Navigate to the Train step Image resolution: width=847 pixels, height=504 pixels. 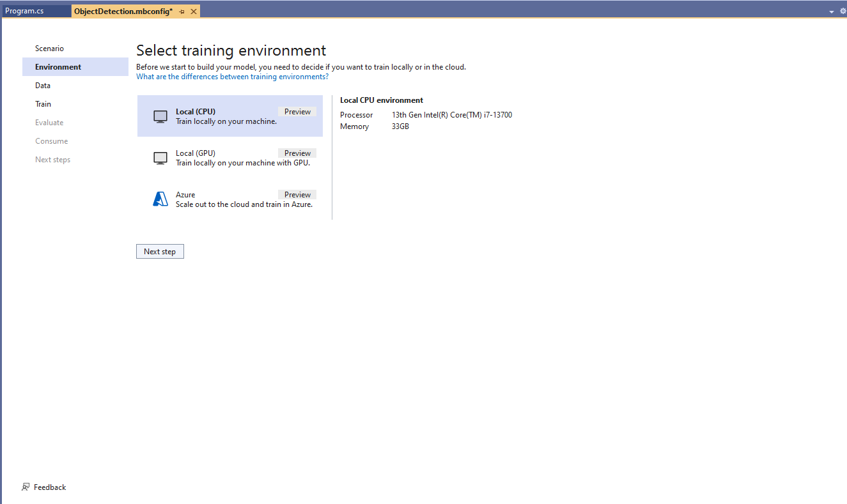tap(43, 104)
